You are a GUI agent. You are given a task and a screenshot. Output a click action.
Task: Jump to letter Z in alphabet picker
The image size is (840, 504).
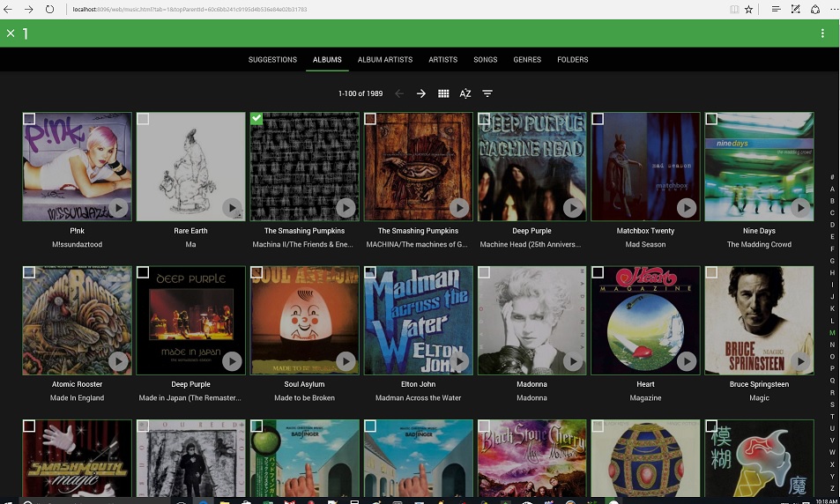click(832, 488)
